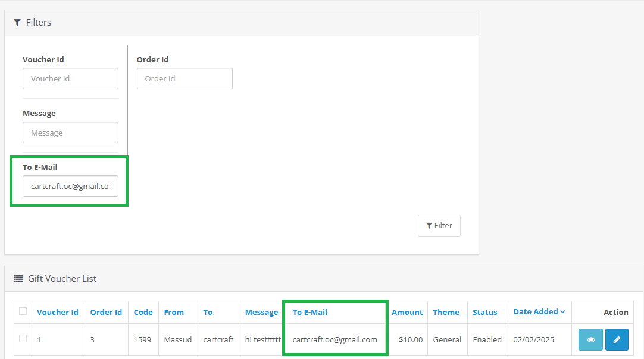Click the Theme column header

point(446,313)
